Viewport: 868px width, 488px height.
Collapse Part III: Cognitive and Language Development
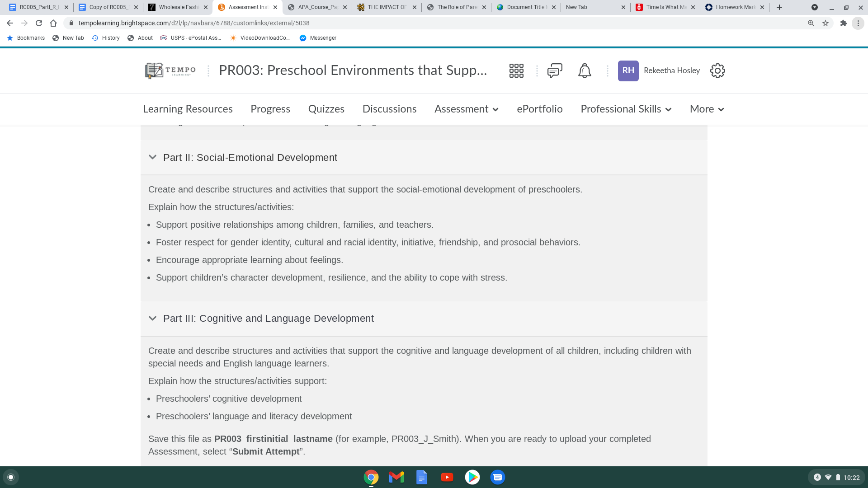click(152, 318)
